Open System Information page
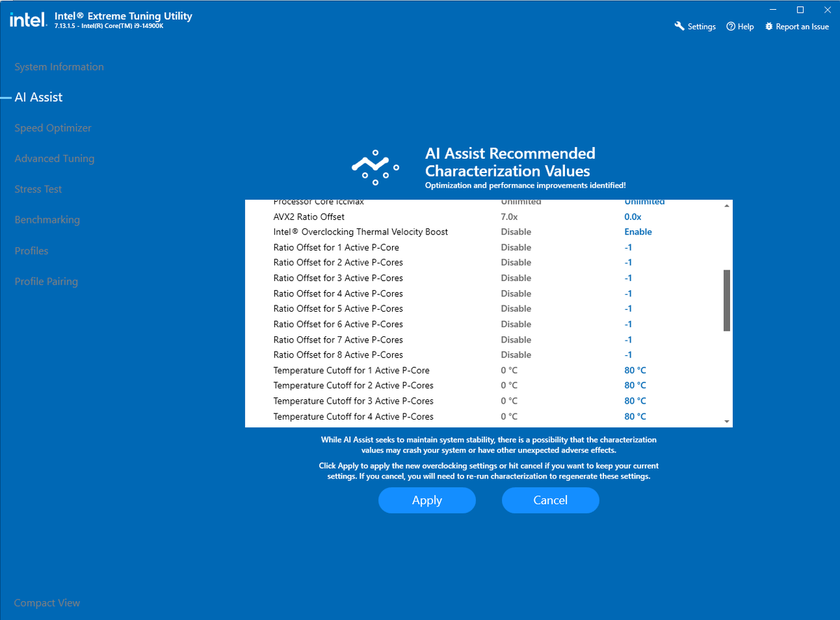This screenshot has width=840, height=620. pyautogui.click(x=59, y=67)
